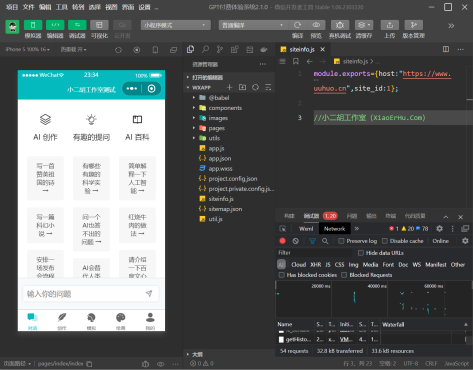Screen dimensions: 473x370
Task: Open the 文件 menu
Action: tap(28, 7)
